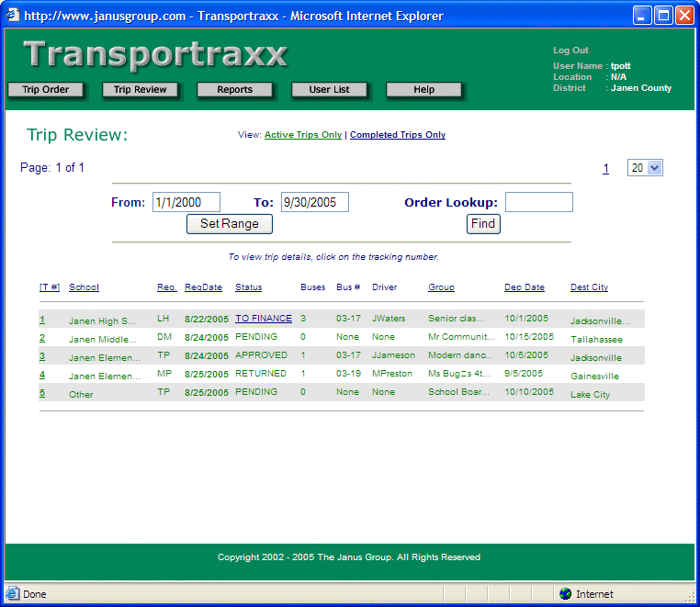The image size is (700, 607).
Task: Open the User List menu button
Action: 330,90
